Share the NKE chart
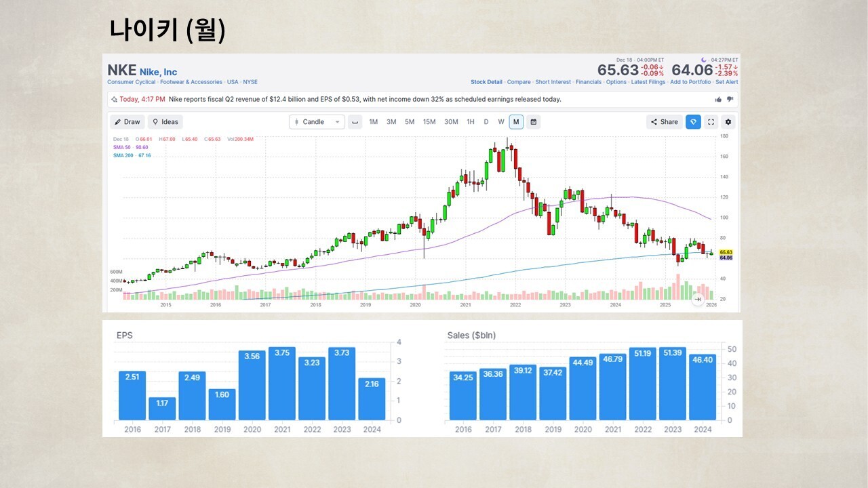Screen dimensions: 868x488 [x=665, y=122]
